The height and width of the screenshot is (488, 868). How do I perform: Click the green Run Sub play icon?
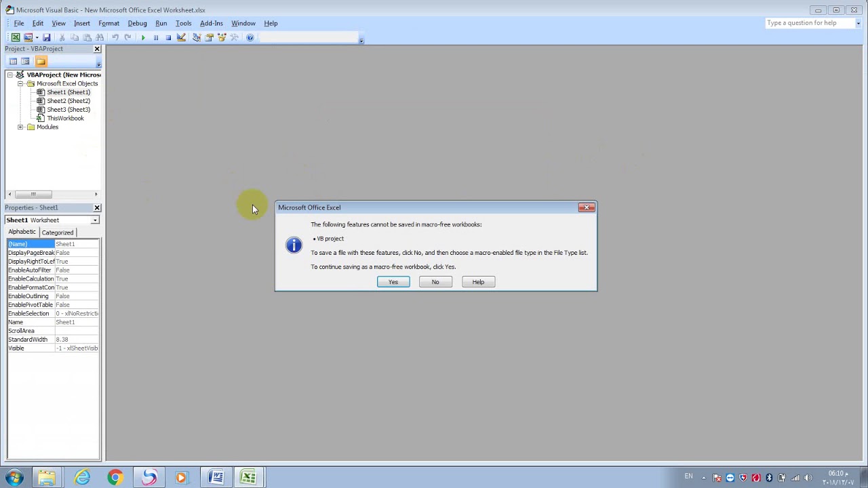tap(143, 37)
